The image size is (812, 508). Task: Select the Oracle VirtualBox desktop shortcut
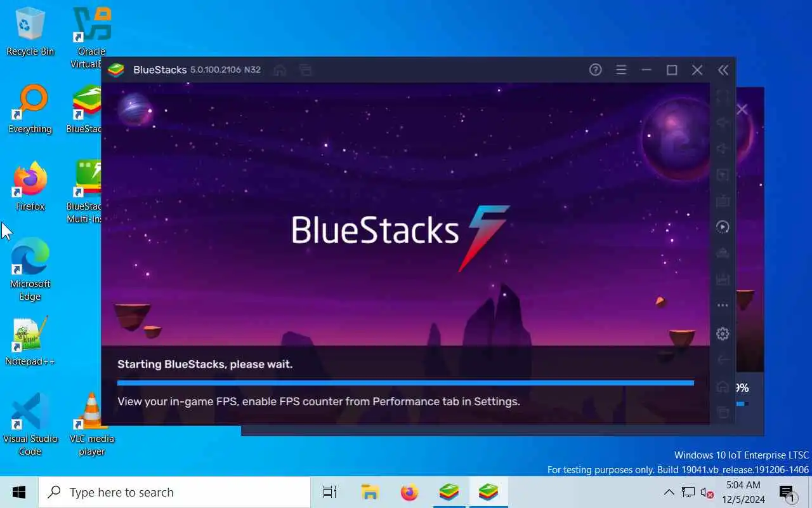[89, 37]
